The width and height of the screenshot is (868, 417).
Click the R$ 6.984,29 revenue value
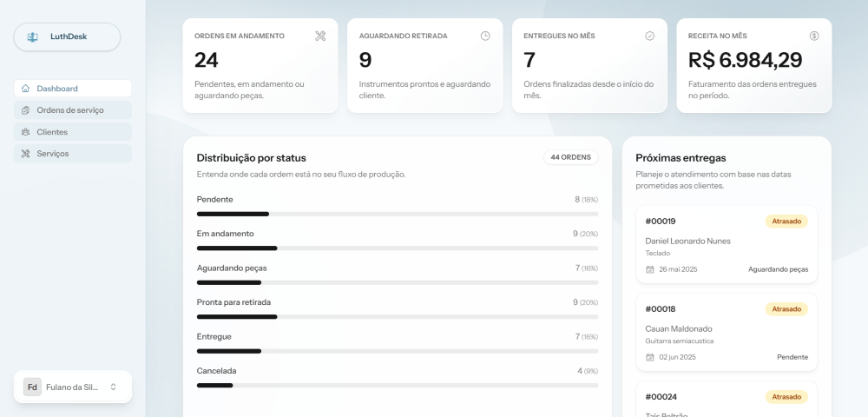click(745, 60)
